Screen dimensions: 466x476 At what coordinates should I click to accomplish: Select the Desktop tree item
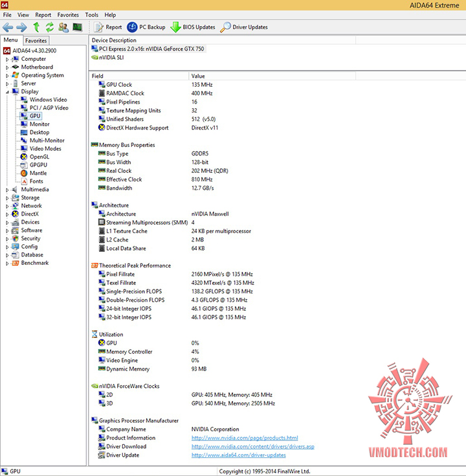tap(39, 132)
